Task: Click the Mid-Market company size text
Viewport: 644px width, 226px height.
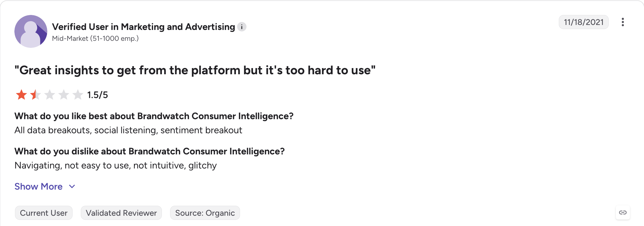Action: click(95, 38)
